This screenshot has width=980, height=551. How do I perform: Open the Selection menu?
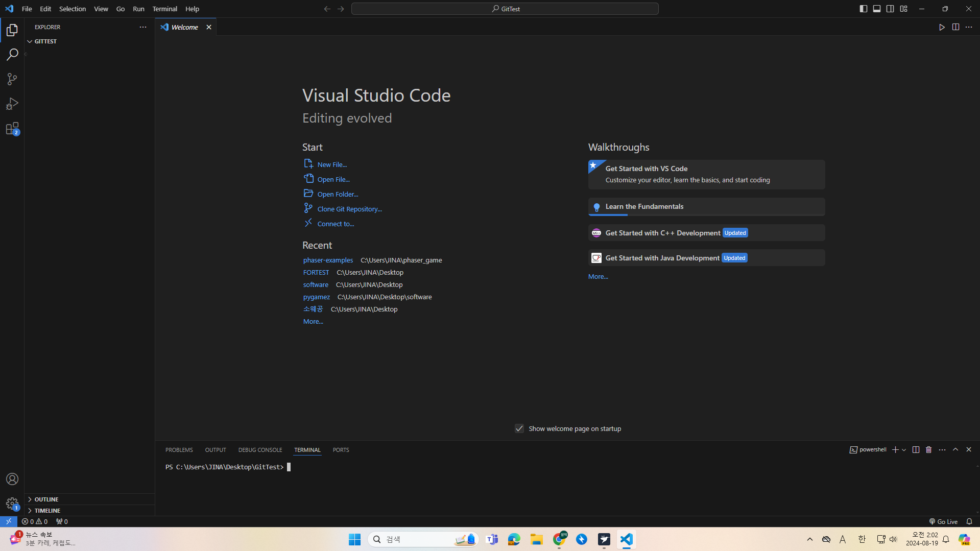pos(73,9)
